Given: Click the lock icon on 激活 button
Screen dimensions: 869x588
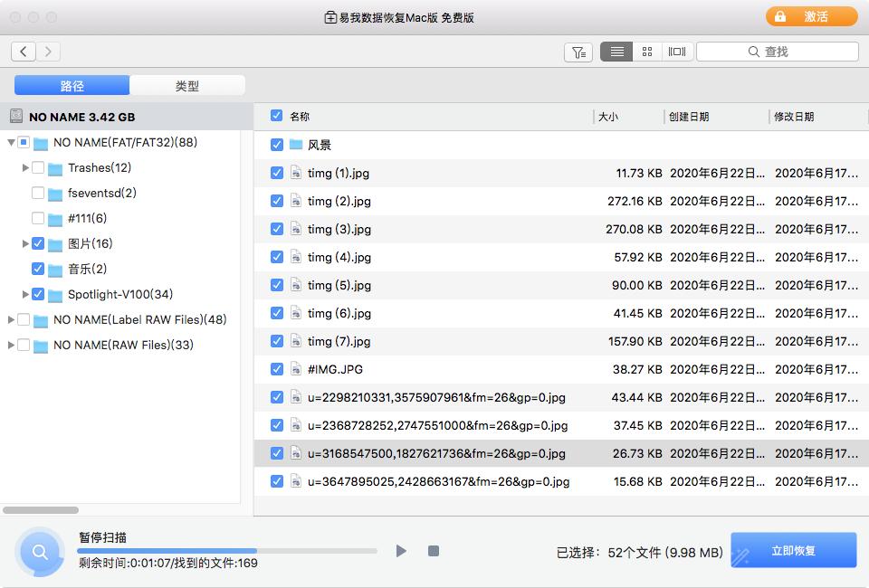Looking at the screenshot, I should [780, 15].
